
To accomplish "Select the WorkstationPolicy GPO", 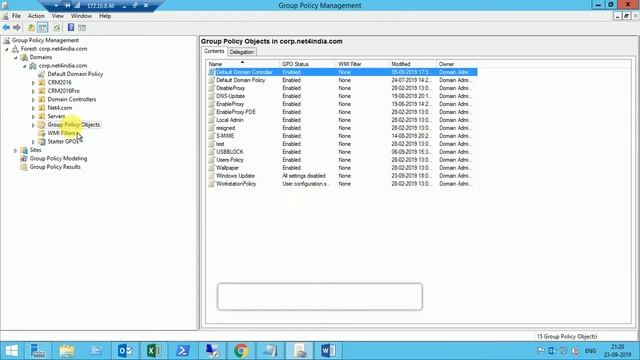I will pos(236,184).
